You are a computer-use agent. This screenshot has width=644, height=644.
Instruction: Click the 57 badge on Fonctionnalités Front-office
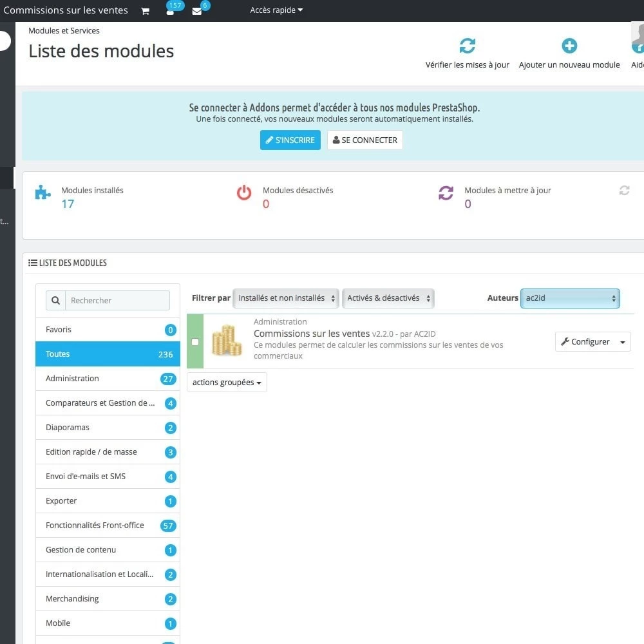[168, 526]
